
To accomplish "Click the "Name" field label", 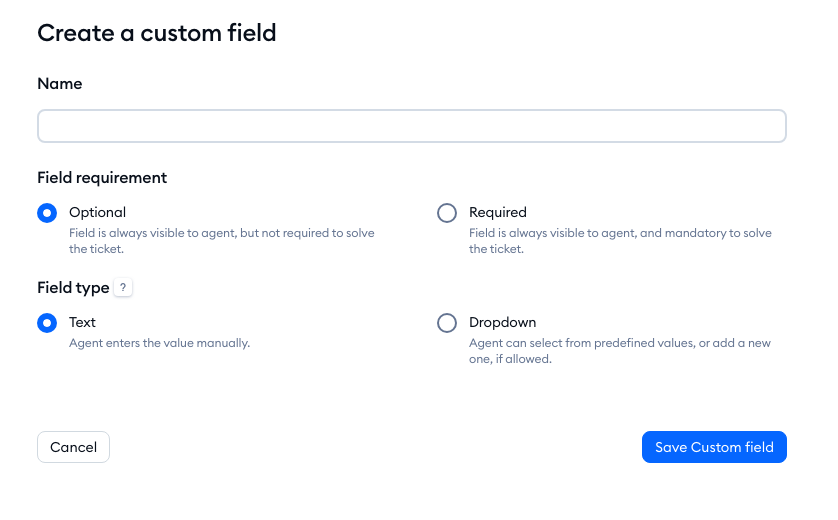I will pyautogui.click(x=60, y=84).
